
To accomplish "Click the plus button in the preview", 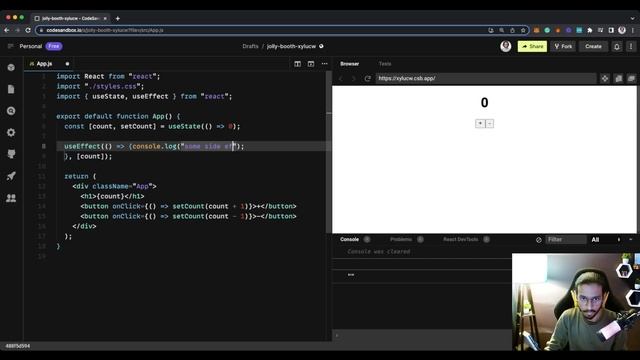I will point(480,123).
